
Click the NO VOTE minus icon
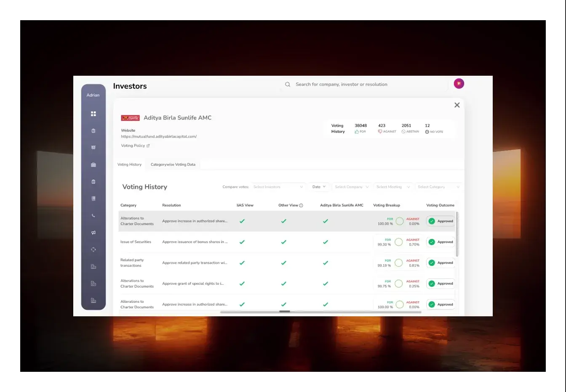(x=427, y=132)
